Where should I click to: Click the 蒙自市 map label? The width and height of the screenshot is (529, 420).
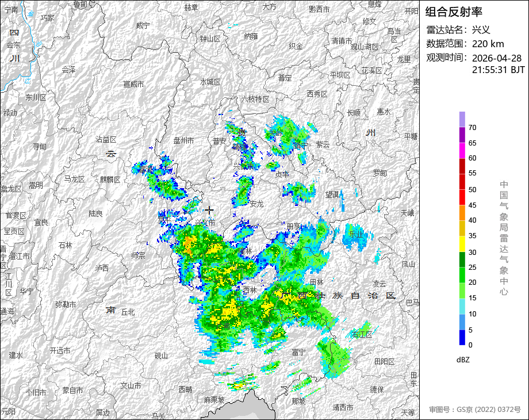tap(72, 390)
